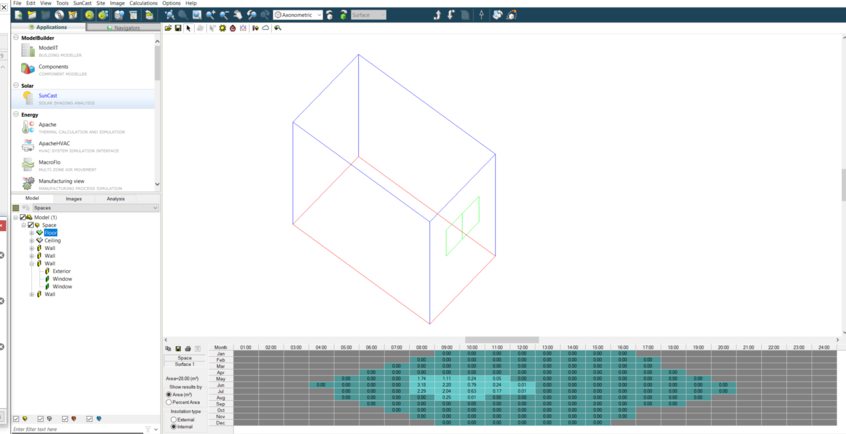Image resolution: width=846 pixels, height=434 pixels.
Task: Open the Calculations menu
Action: (143, 3)
